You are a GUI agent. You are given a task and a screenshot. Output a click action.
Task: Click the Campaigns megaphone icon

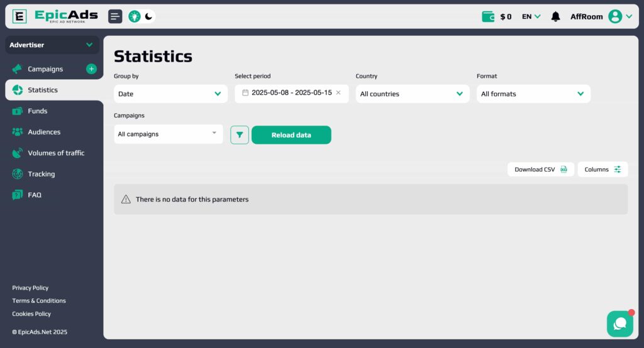click(17, 69)
